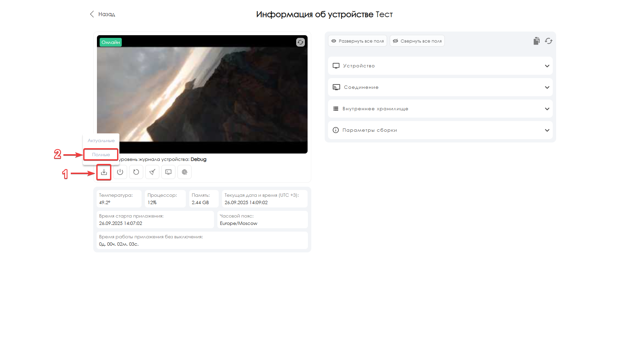Click the Онлайн status badge
Image resolution: width=644 pixels, height=362 pixels.
point(111,42)
